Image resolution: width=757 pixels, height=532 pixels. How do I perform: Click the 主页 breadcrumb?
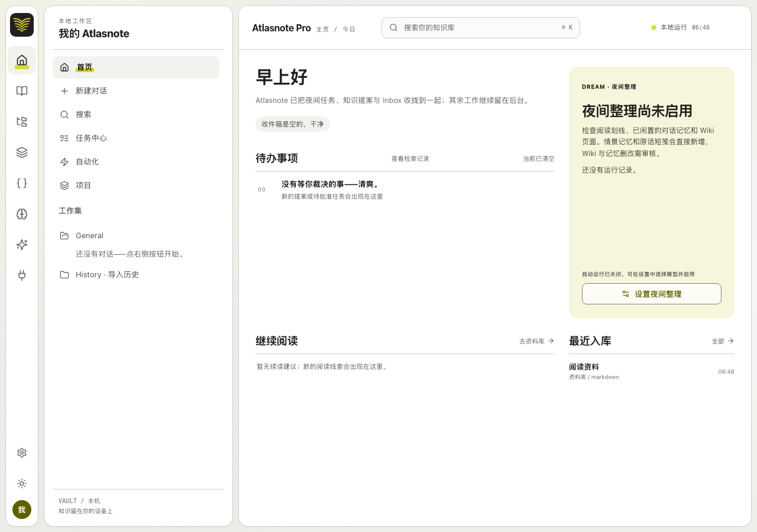click(322, 29)
